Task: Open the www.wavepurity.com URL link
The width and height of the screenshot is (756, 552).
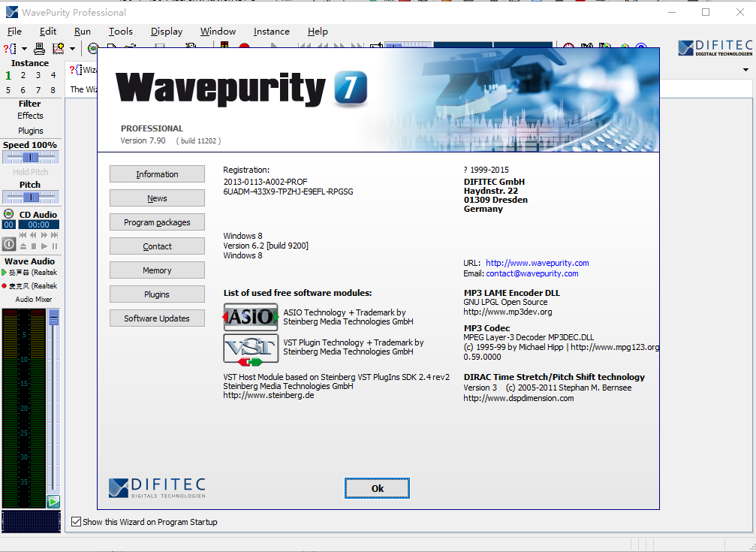Action: [x=537, y=263]
